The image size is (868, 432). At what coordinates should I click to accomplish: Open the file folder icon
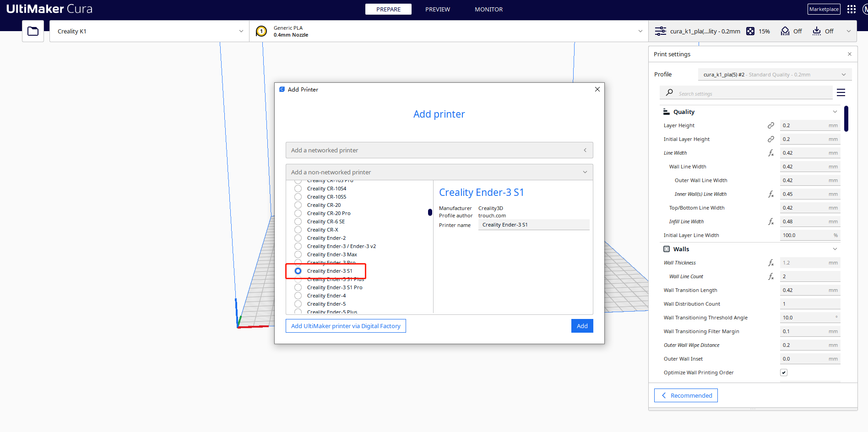(x=33, y=31)
